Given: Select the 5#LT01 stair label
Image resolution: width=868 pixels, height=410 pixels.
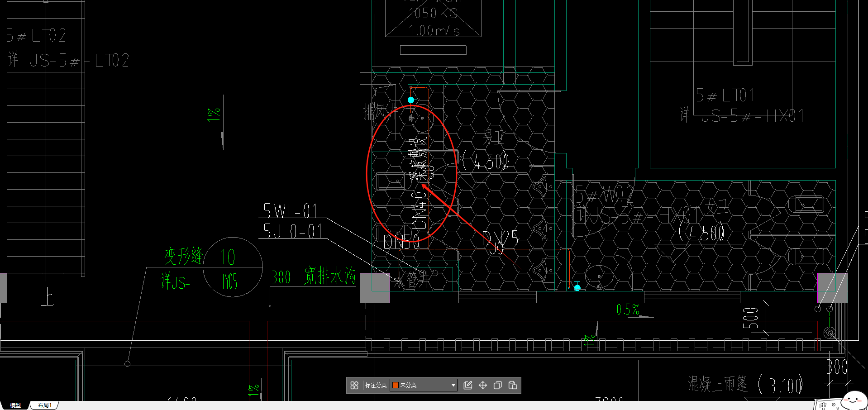Looking at the screenshot, I should pyautogui.click(x=725, y=95).
